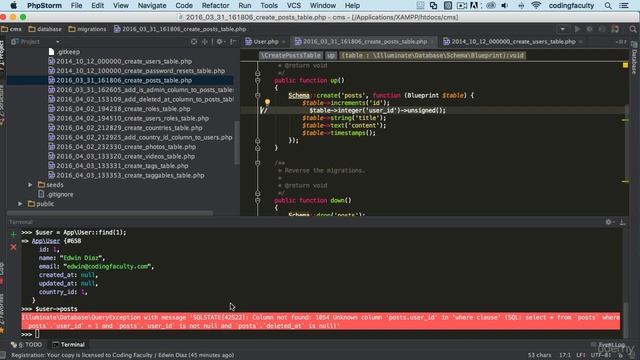
Task: Collapse the down() function fold marker
Action: 258,200
